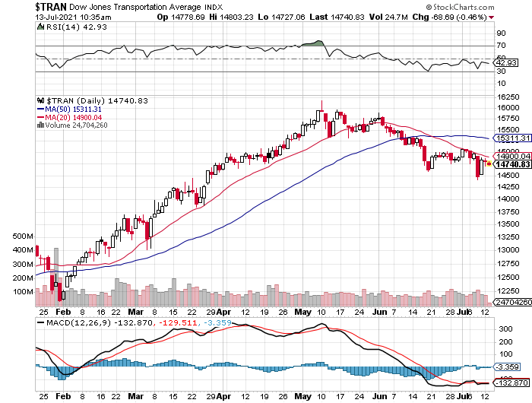532x403 pixels.
Task: Click the May label on date axis
Action: coord(302,312)
